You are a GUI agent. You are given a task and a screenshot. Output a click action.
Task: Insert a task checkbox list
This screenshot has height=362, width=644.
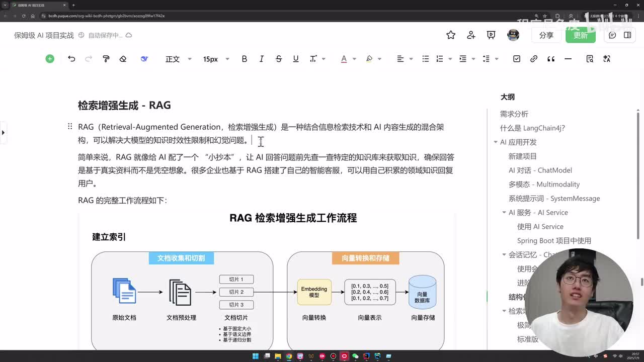click(517, 59)
